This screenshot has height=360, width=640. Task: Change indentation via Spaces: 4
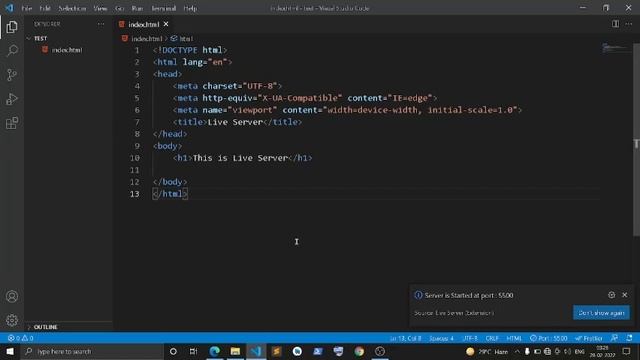441,338
